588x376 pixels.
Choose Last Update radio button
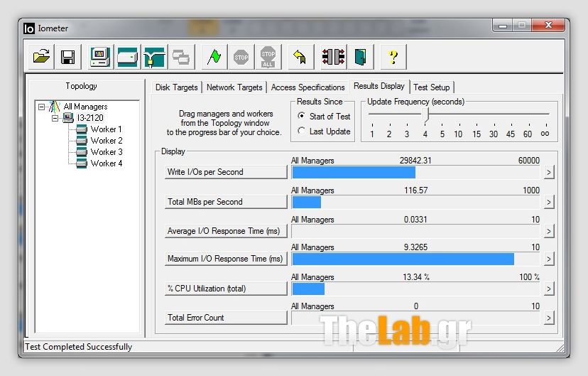click(301, 131)
